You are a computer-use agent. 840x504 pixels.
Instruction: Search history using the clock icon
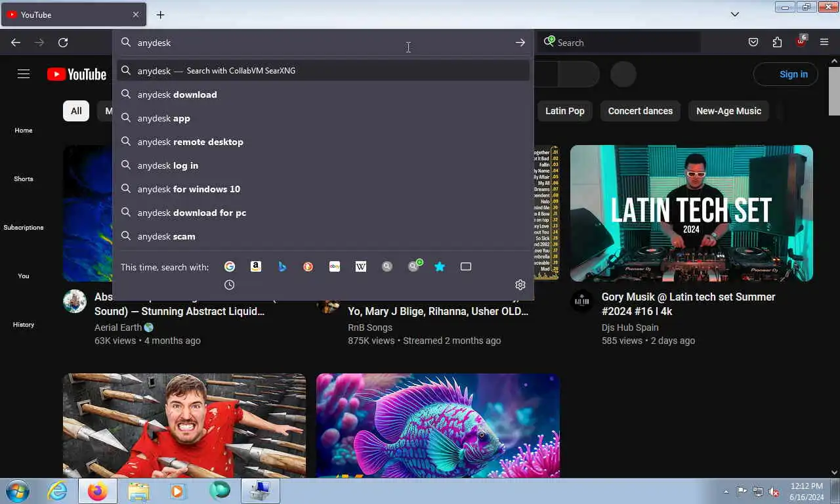(230, 285)
